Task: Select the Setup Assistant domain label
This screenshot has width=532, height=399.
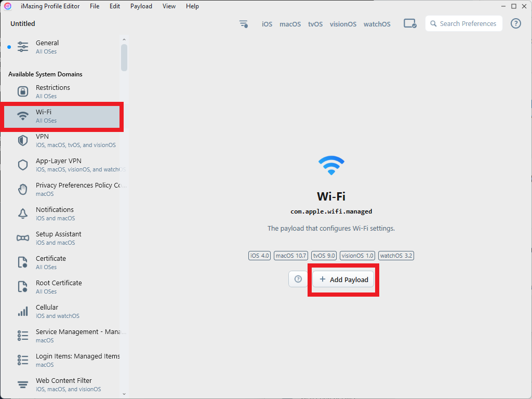Action: click(x=58, y=234)
